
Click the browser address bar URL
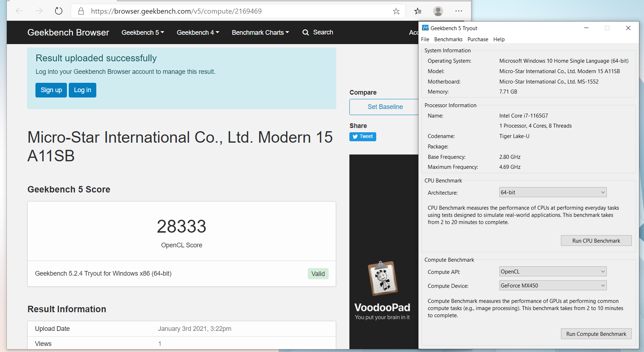coord(176,11)
